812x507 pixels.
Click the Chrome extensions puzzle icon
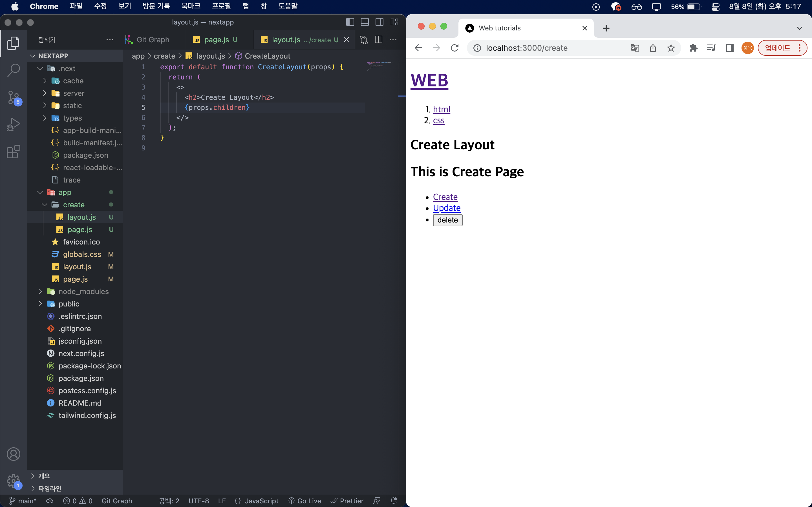[x=693, y=48]
